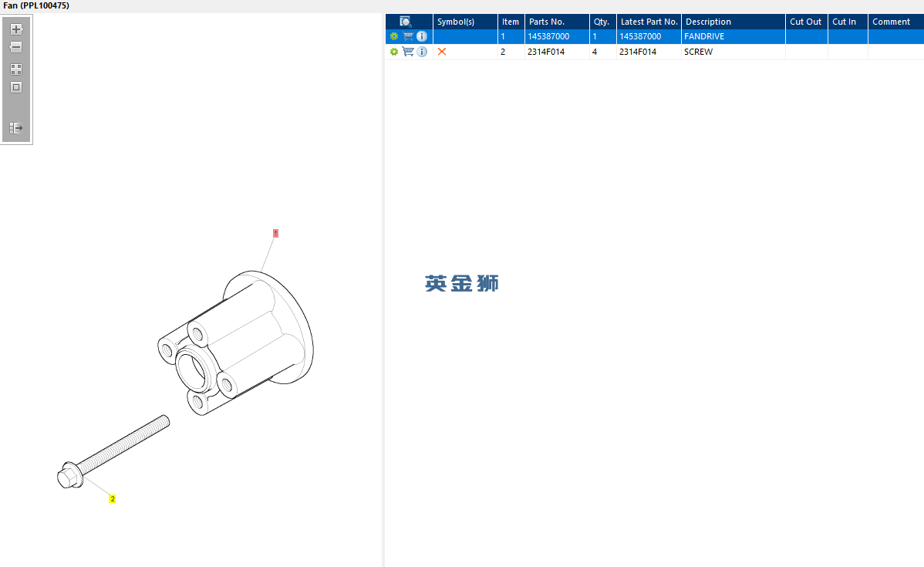924x567 pixels.
Task: Click the single-square fit view icon
Action: [x=16, y=87]
